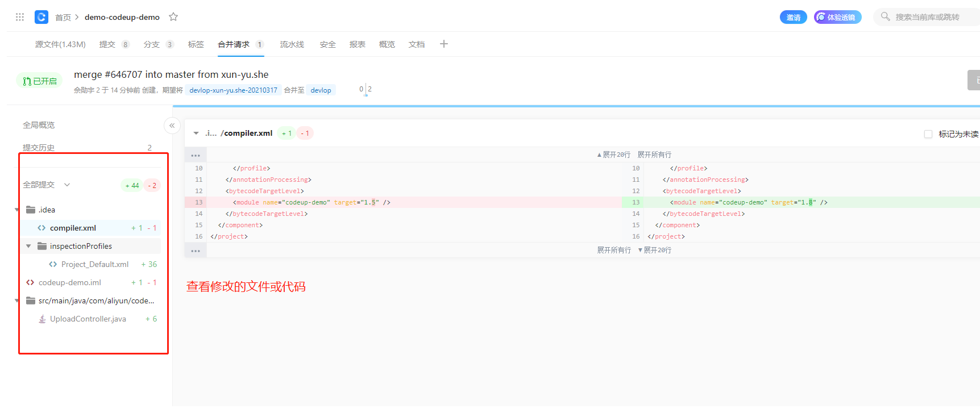Select Project_Default.xml in the file tree
This screenshot has width=980, height=413.
(95, 264)
